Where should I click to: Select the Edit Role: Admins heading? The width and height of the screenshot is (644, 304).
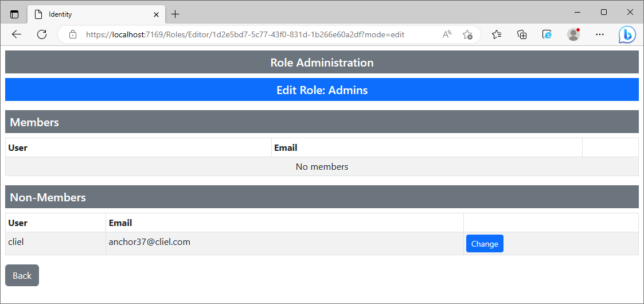[322, 90]
